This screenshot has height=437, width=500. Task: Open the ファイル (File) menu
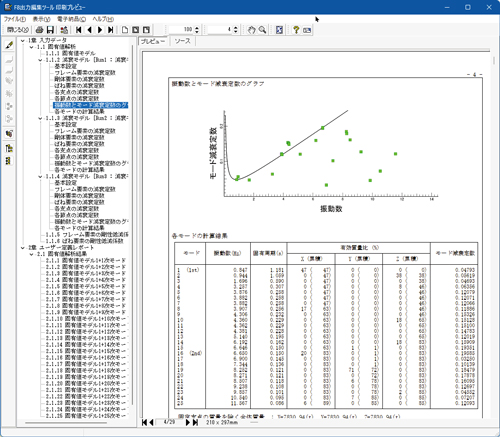point(15,19)
